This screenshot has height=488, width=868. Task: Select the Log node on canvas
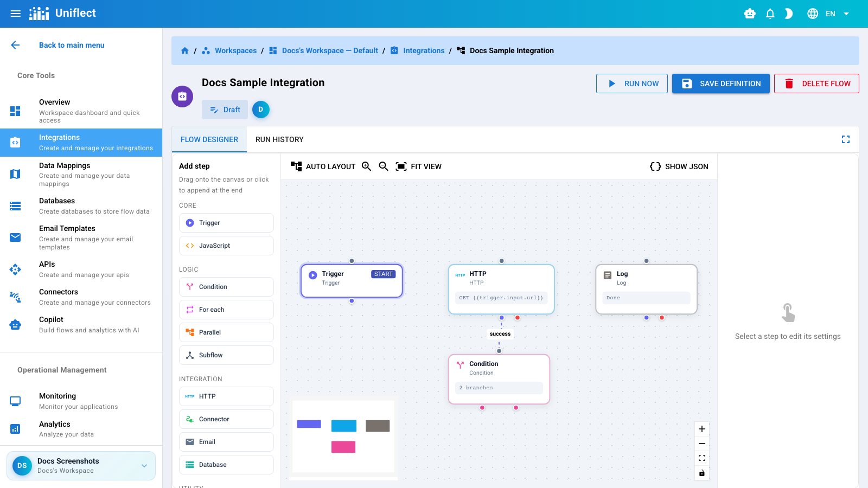(x=646, y=289)
